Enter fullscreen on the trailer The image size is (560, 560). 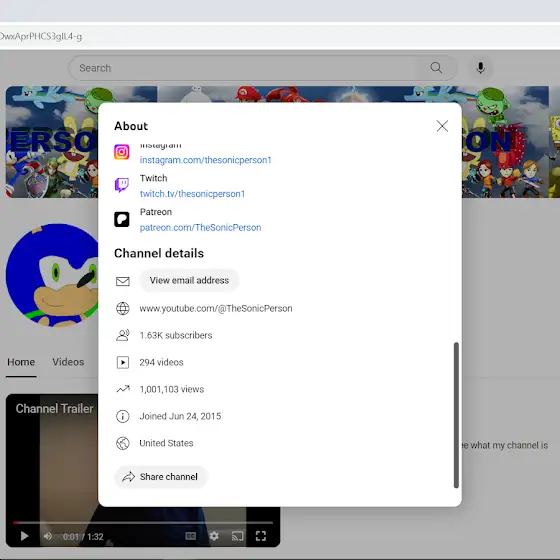261,536
